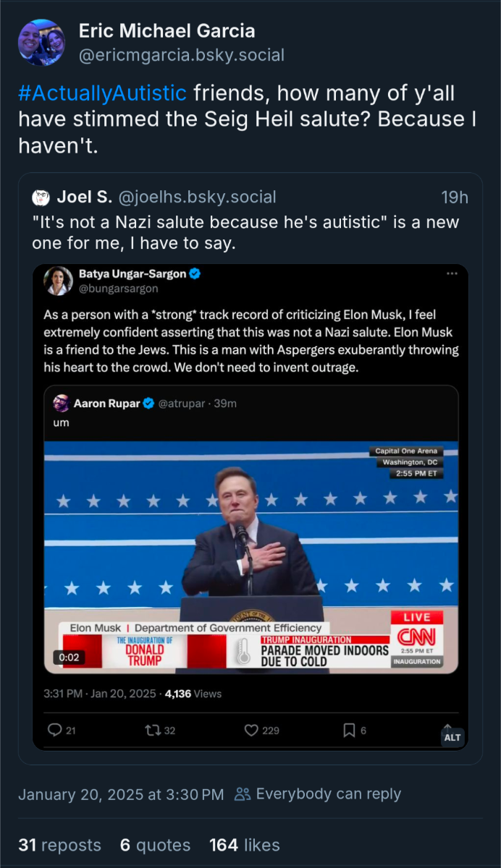The width and height of the screenshot is (501, 868).
Task: Click Aaron Rupar's avatar icon
Action: 62,404
